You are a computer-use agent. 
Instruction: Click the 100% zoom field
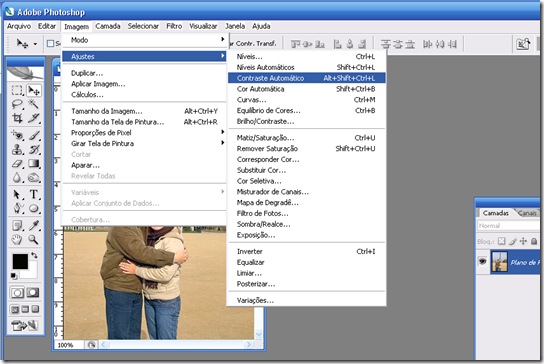point(68,345)
